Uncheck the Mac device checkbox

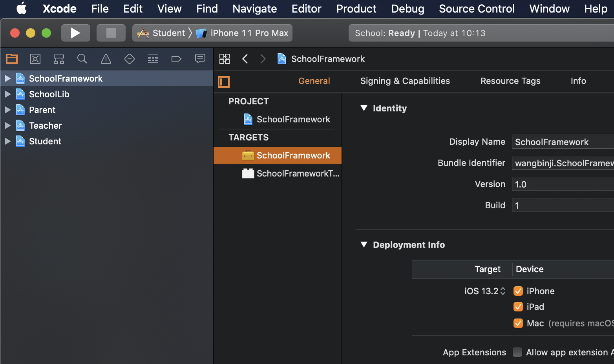click(518, 323)
